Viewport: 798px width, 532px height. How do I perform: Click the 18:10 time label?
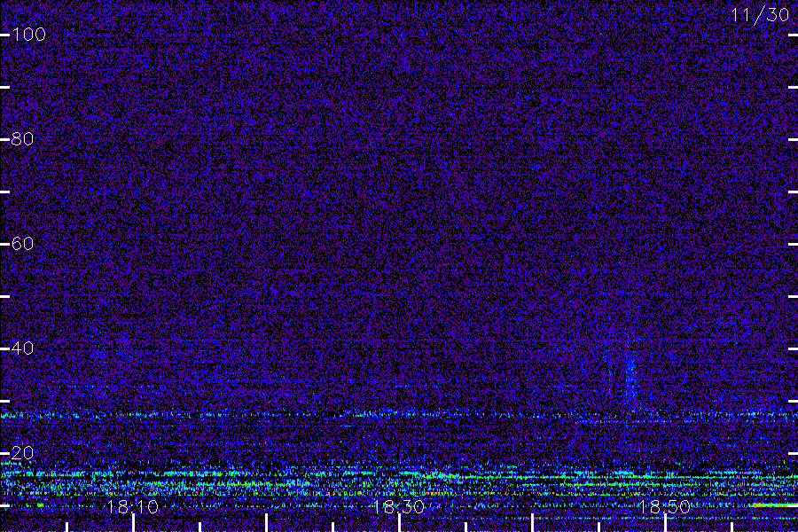point(133,507)
